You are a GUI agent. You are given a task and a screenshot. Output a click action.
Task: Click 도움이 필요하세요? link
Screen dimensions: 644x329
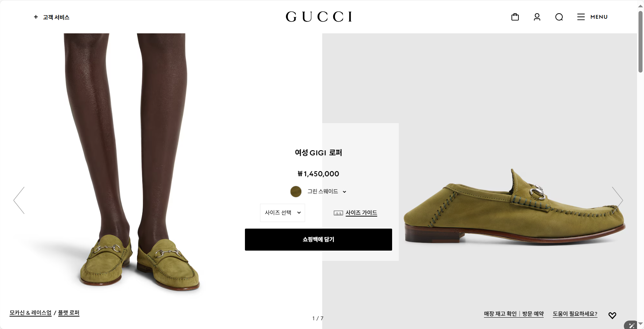pyautogui.click(x=575, y=314)
